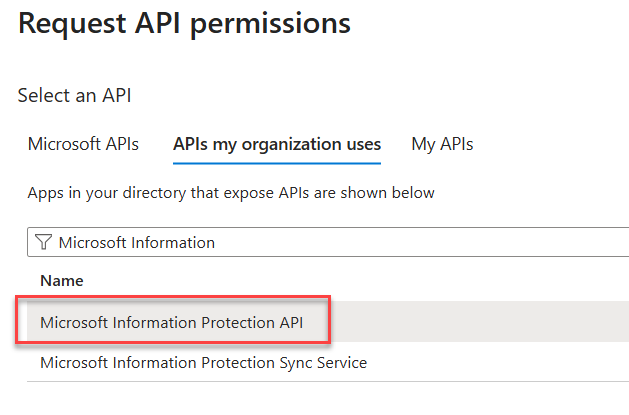Click blank space right of Sync Service row
Image resolution: width=629 pixels, height=415 pixels.
[500, 362]
